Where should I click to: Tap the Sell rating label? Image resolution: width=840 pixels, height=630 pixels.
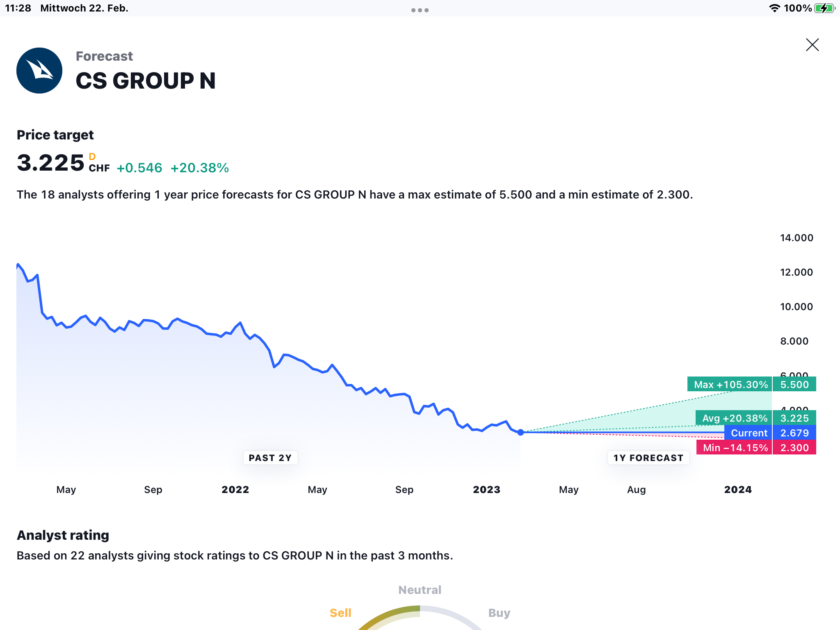pyautogui.click(x=340, y=613)
